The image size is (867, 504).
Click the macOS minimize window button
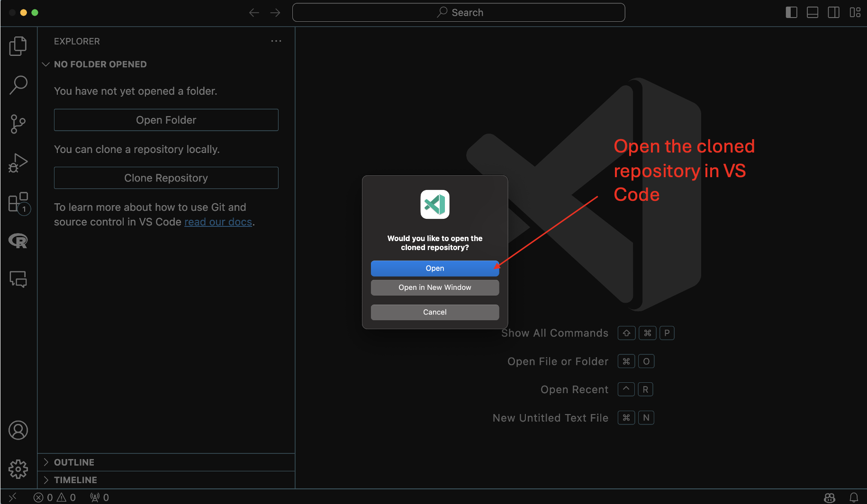click(24, 12)
